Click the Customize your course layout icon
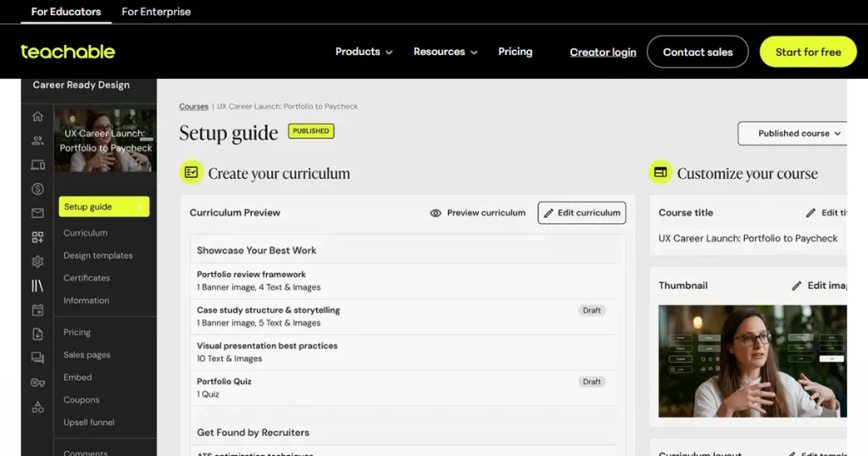 pos(660,173)
